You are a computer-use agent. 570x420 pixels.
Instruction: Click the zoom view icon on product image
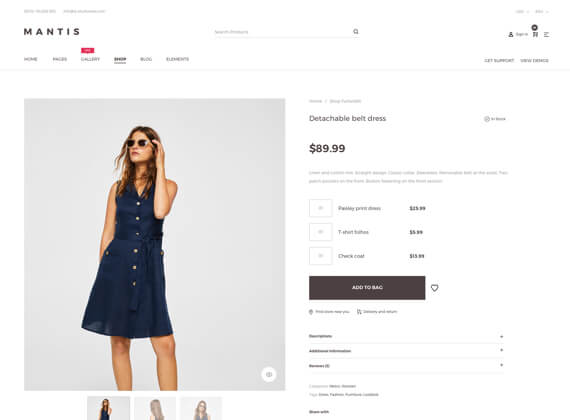269,374
